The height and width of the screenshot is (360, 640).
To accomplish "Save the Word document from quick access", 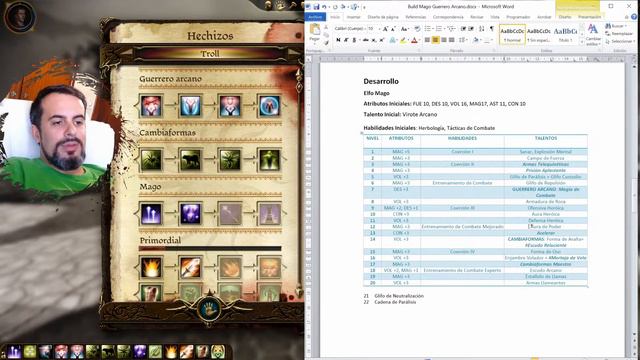I will [x=316, y=7].
